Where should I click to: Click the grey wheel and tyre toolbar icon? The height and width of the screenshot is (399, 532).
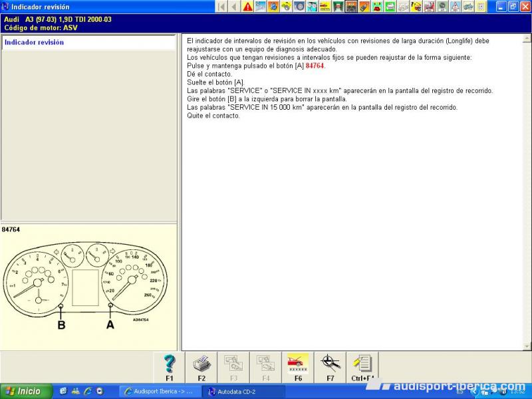pyautogui.click(x=299, y=7)
